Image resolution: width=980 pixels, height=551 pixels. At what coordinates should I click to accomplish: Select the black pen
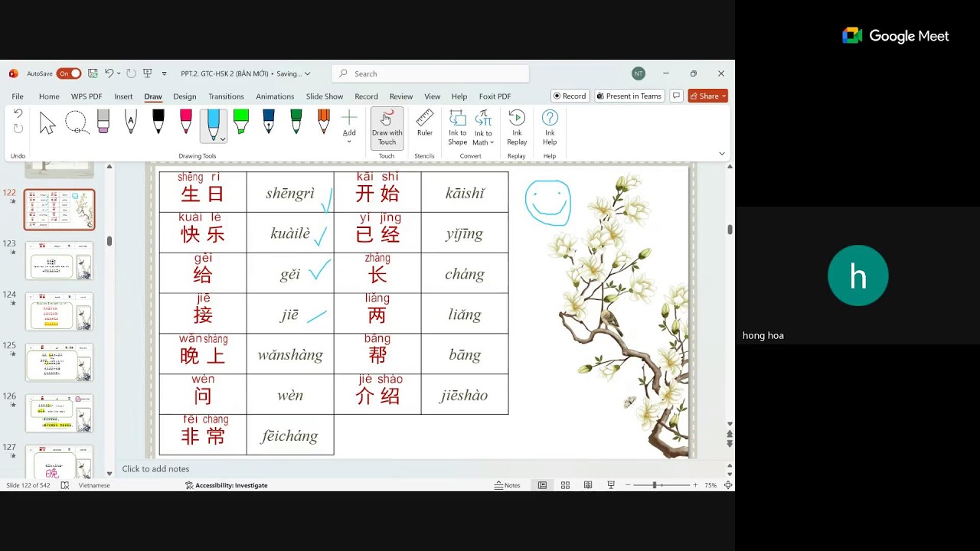(x=158, y=122)
